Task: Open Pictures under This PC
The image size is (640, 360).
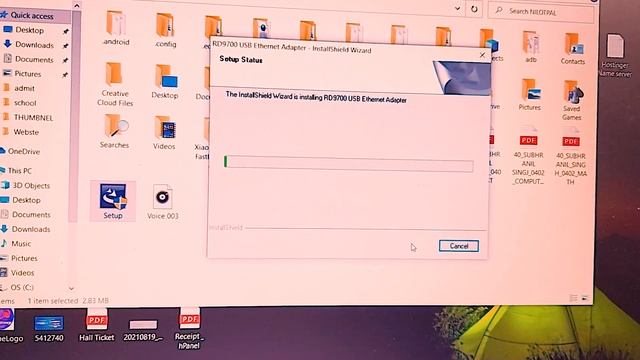Action: [x=24, y=258]
